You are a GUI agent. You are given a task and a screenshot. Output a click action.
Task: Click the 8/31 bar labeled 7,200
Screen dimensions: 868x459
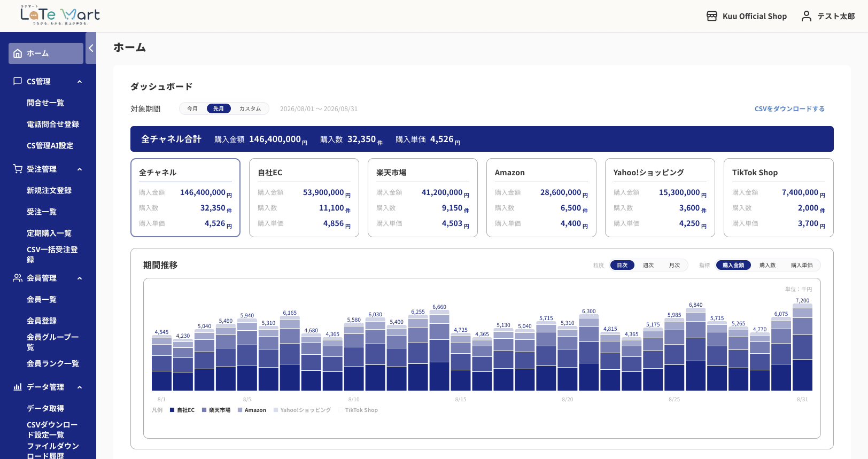pyautogui.click(x=802, y=347)
